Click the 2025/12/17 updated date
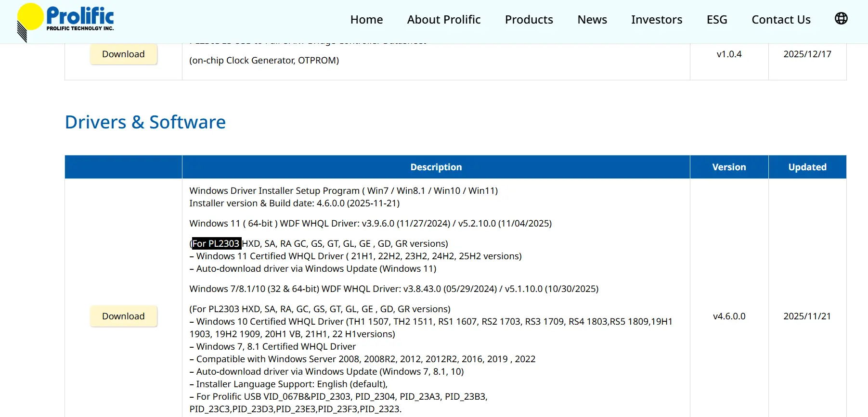Image resolution: width=868 pixels, height=417 pixels. point(807,54)
